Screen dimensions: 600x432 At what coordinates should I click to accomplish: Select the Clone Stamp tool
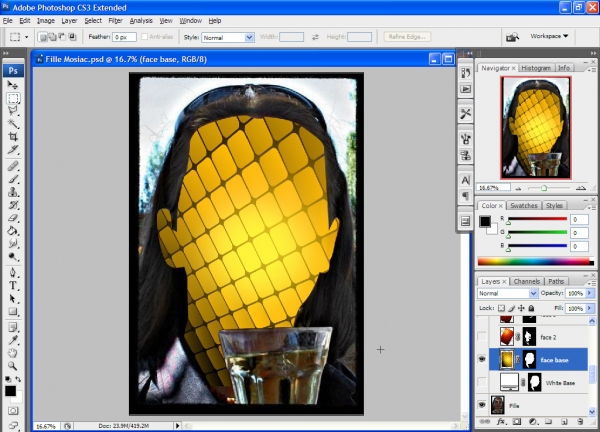pos(13,192)
